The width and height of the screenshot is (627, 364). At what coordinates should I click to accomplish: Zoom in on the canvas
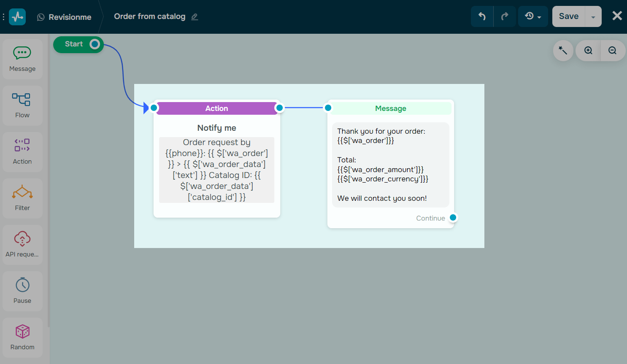(x=588, y=51)
